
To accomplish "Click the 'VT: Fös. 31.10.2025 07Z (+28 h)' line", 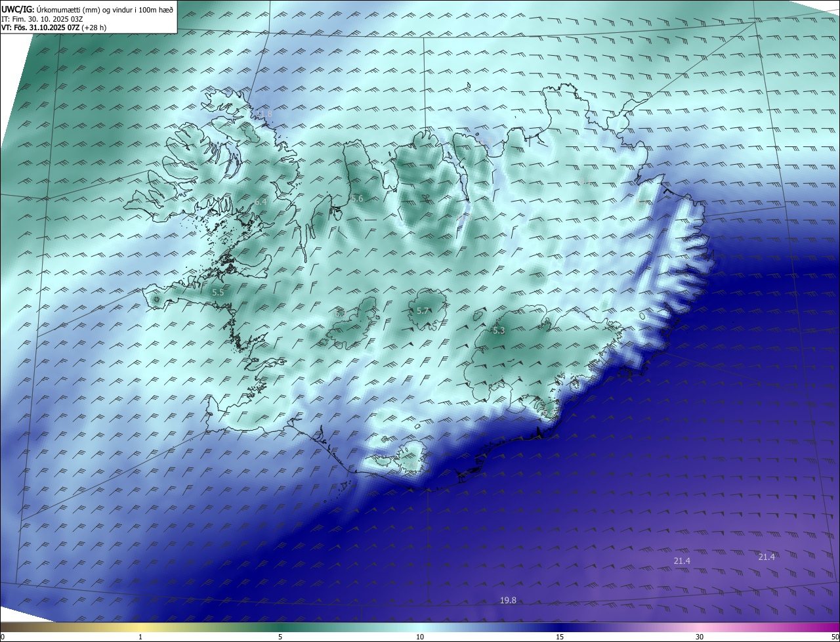I will pyautogui.click(x=54, y=28).
